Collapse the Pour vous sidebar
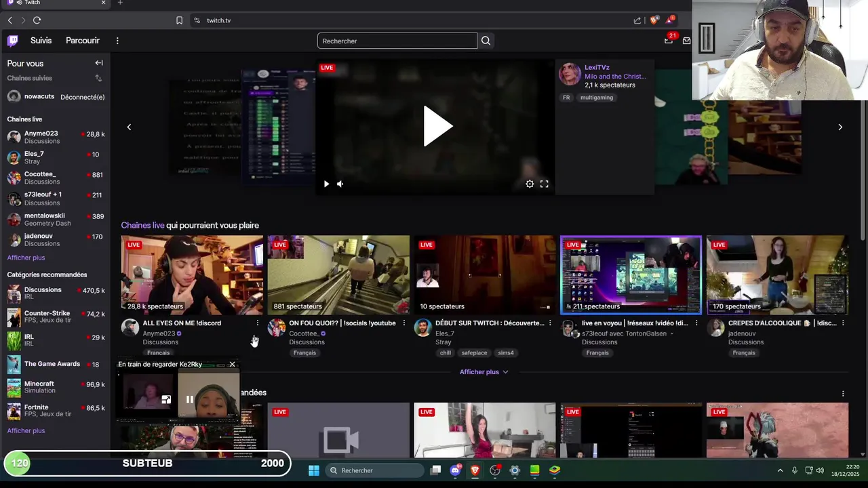The width and height of the screenshot is (868, 488). pyautogui.click(x=99, y=63)
